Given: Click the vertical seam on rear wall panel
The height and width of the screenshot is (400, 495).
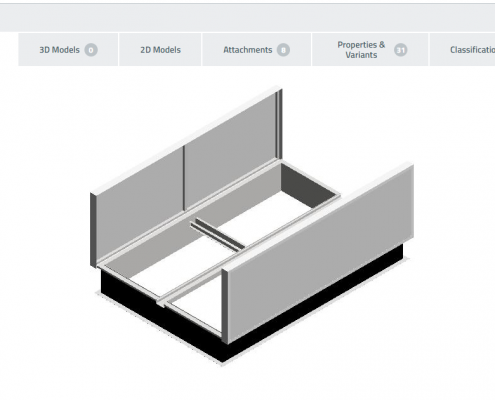Looking at the screenshot, I should pos(184,178).
